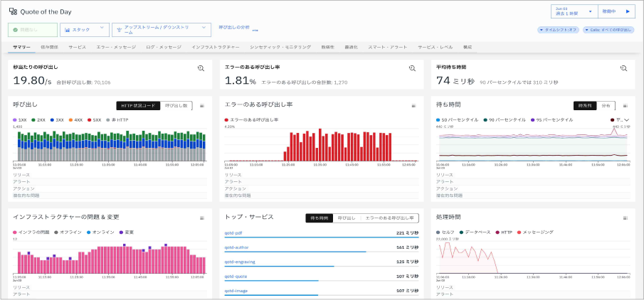Image resolution: width=644 pixels, height=300 pixels.
Task: Select エラーのある呼び出し率 in トップ・サービス
Action: coord(390,218)
